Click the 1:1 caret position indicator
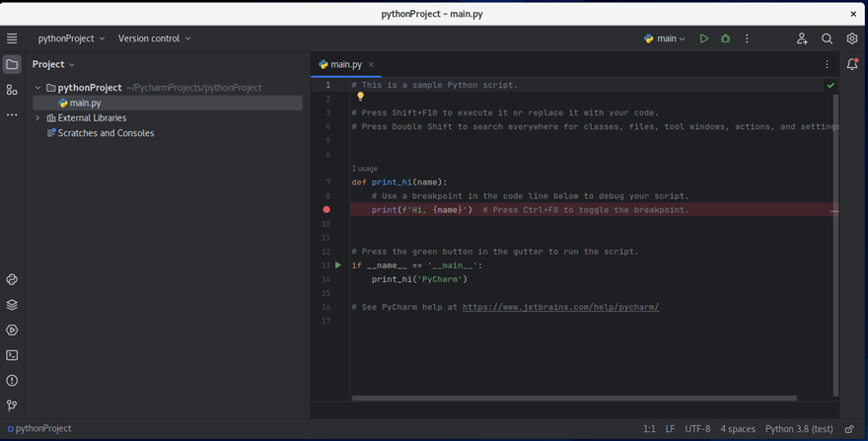Image resolution: width=868 pixels, height=441 pixels. point(649,429)
